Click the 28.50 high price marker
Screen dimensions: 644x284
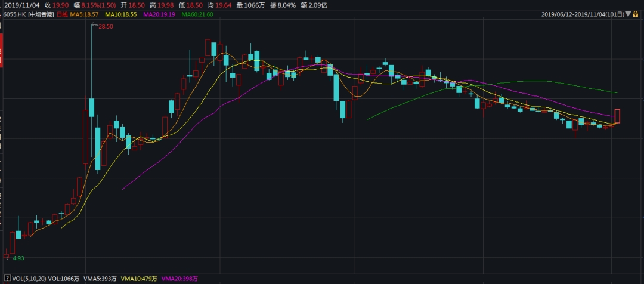105,27
